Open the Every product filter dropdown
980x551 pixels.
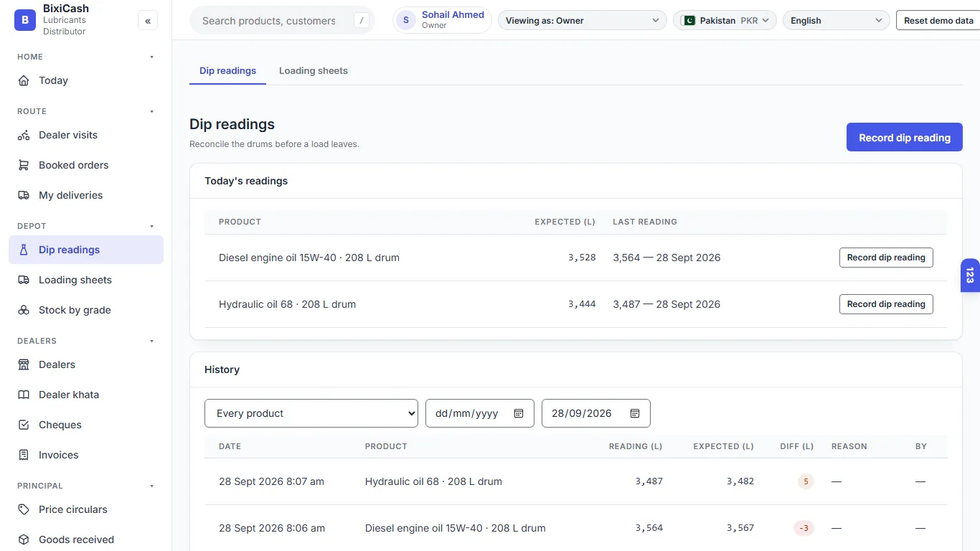311,413
